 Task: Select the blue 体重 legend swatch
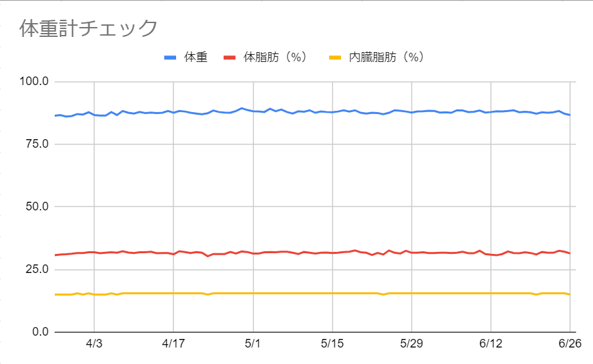[170, 57]
